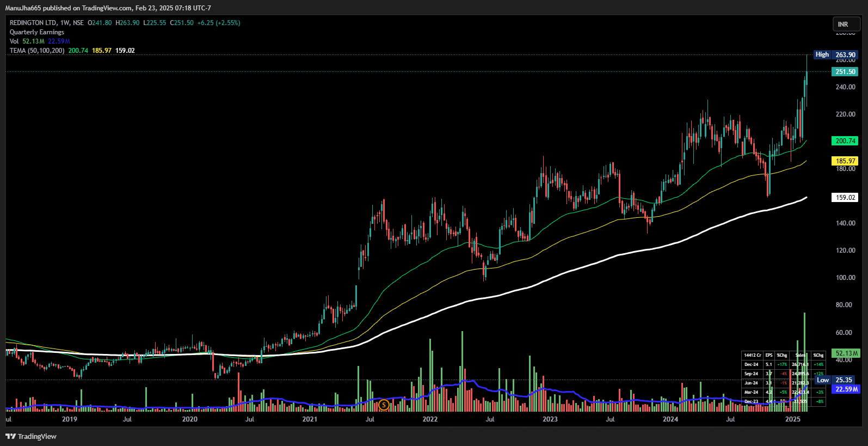Click the REDINGTON LTD symbol title

point(33,23)
